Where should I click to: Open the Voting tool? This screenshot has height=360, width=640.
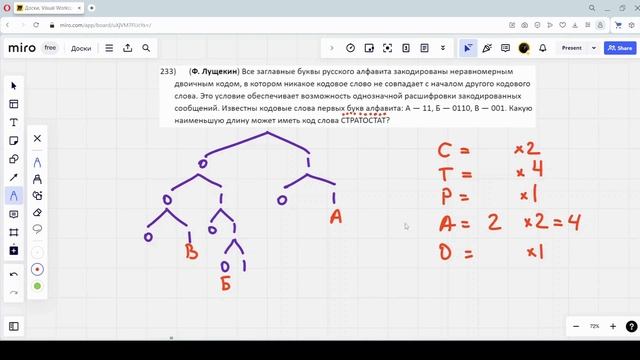click(406, 48)
